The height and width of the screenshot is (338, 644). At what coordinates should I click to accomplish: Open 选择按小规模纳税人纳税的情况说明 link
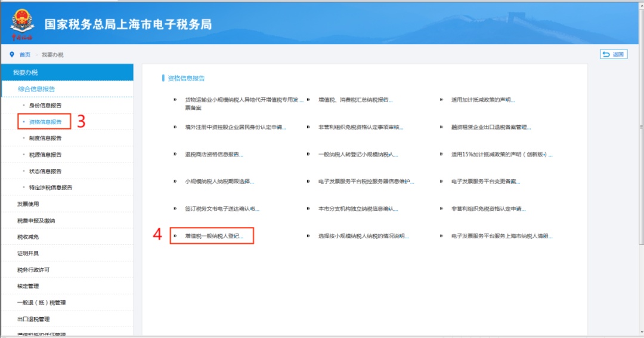click(x=364, y=236)
